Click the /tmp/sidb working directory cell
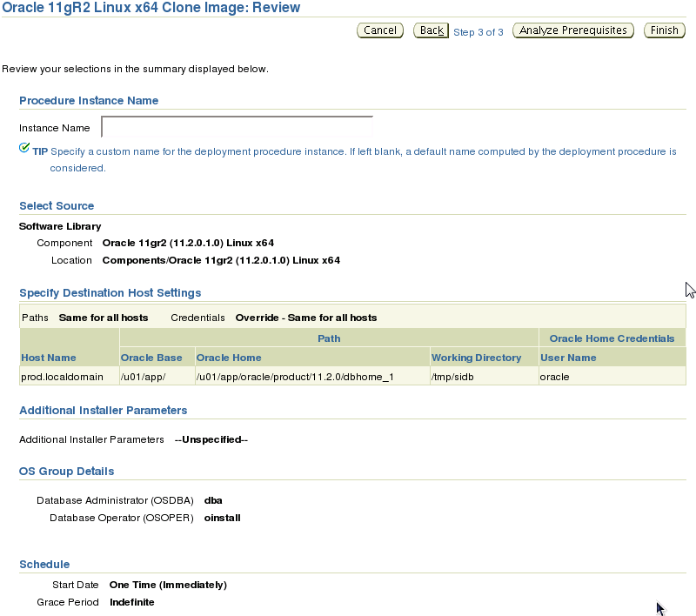The width and height of the screenshot is (696, 616). pos(485,377)
